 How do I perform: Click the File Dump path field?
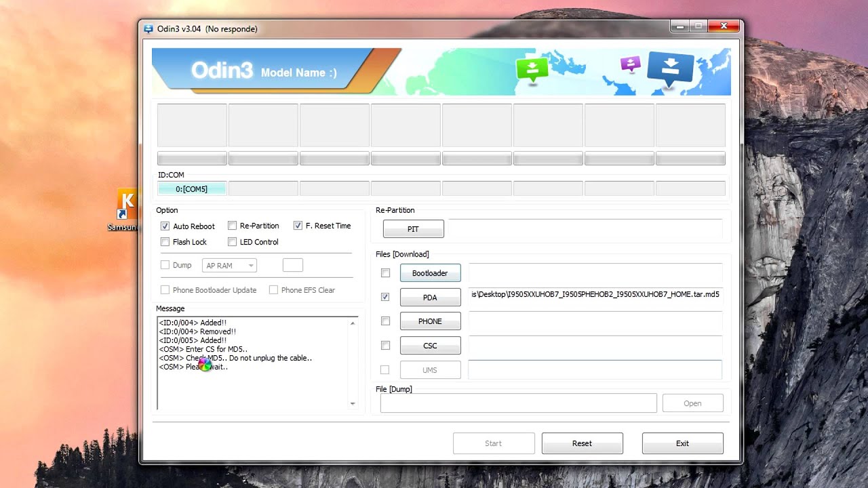pyautogui.click(x=518, y=403)
